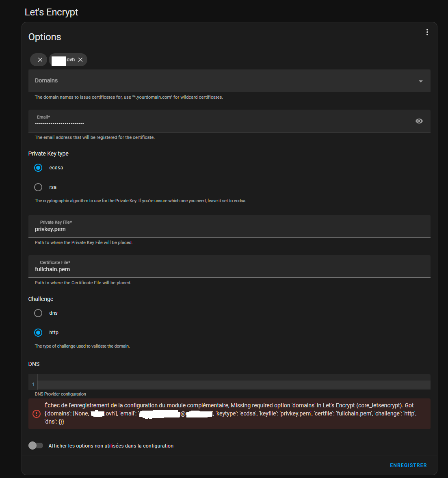Image resolution: width=448 pixels, height=478 pixels.
Task: Toggle Afficher les options non utilisées
Action: point(36,446)
